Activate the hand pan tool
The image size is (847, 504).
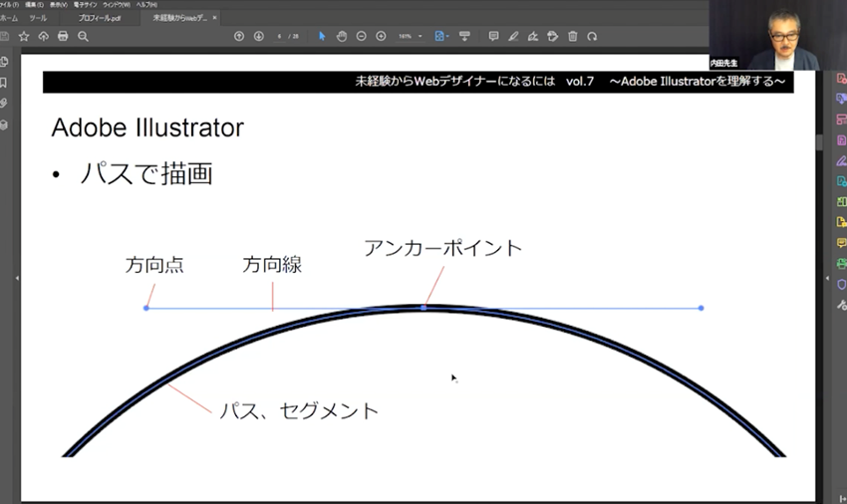[342, 36]
